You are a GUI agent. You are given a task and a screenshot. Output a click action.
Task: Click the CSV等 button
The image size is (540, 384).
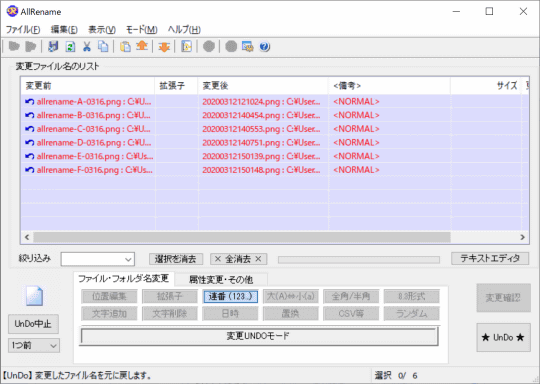tap(351, 314)
